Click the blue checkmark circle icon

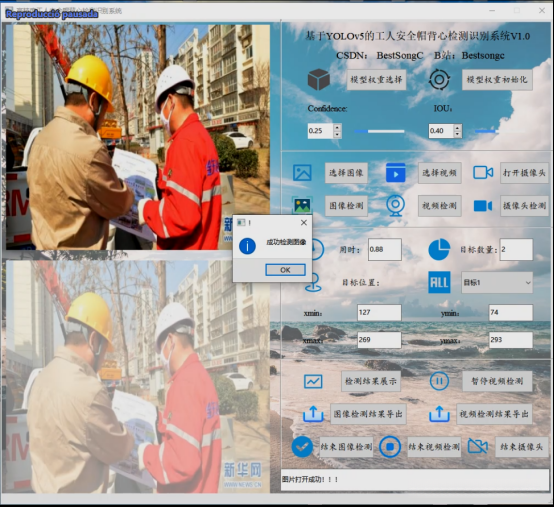(x=302, y=447)
